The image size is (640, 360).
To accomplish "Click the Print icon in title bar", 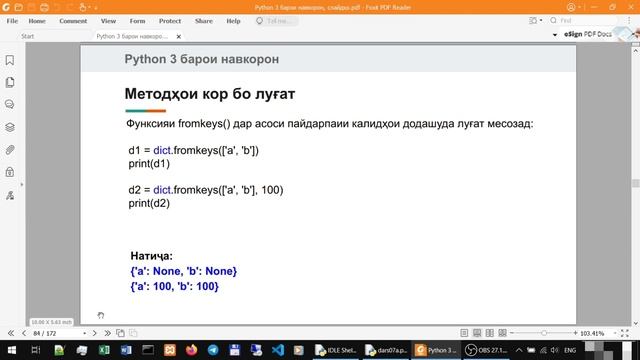I will tap(44, 7).
